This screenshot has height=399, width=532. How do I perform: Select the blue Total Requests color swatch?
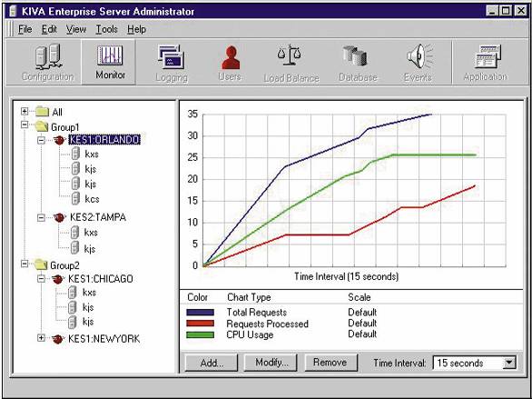(x=200, y=313)
